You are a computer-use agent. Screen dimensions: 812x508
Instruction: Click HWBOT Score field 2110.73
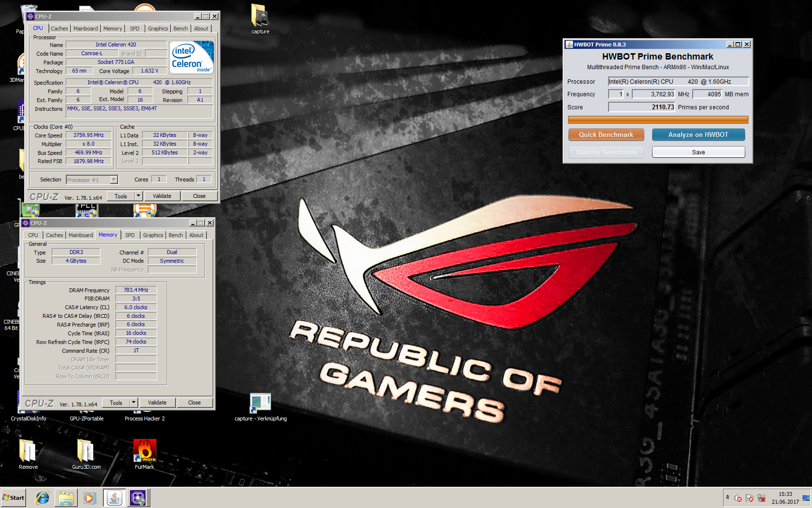641,107
